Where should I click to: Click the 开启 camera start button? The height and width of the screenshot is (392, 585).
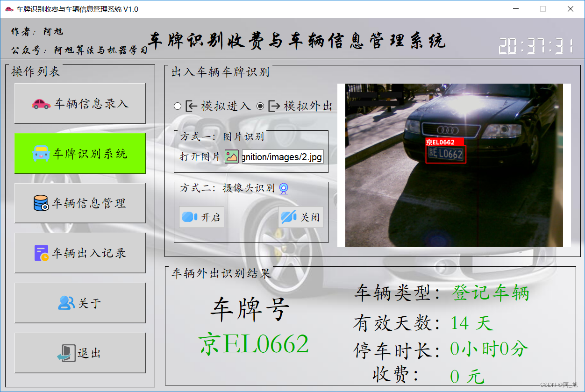pos(201,216)
